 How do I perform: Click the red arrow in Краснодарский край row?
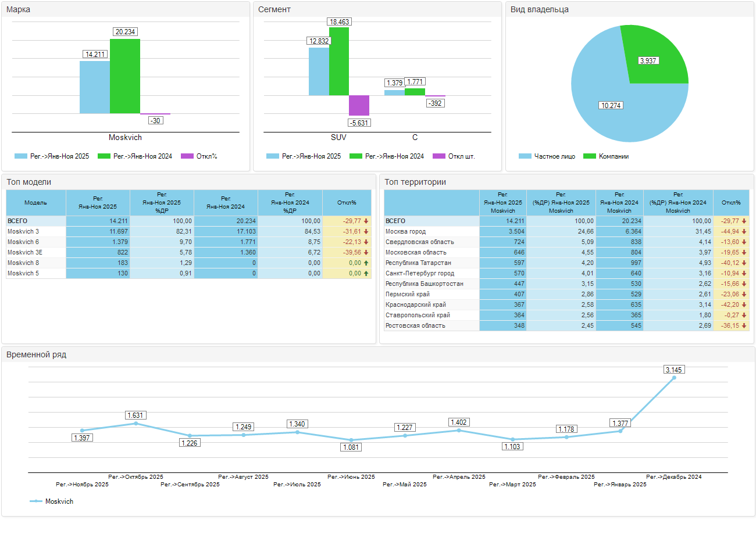[744, 304]
